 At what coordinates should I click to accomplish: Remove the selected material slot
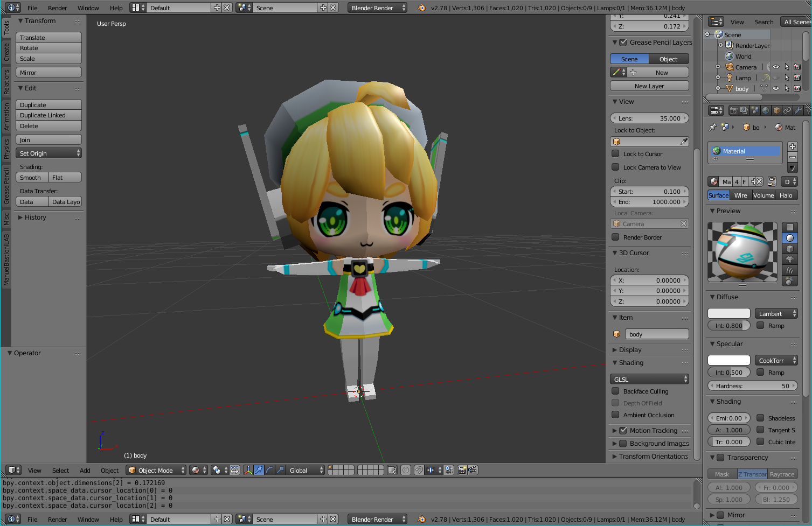click(793, 157)
